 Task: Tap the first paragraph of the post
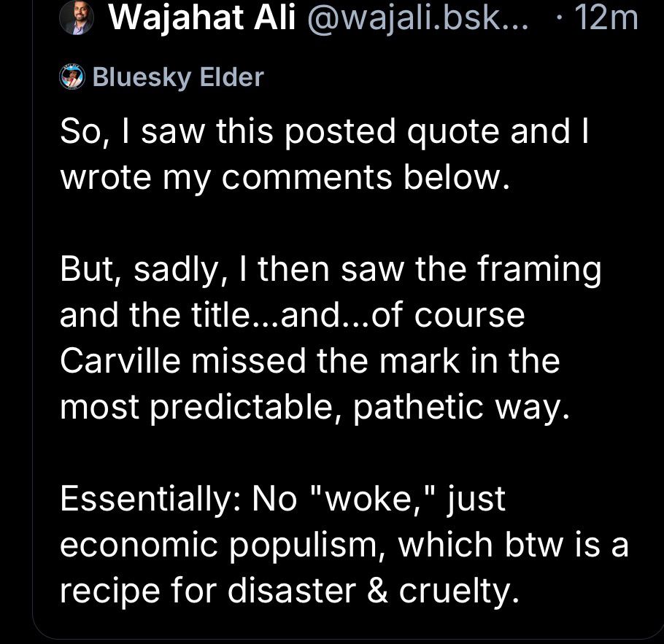[x=321, y=152]
